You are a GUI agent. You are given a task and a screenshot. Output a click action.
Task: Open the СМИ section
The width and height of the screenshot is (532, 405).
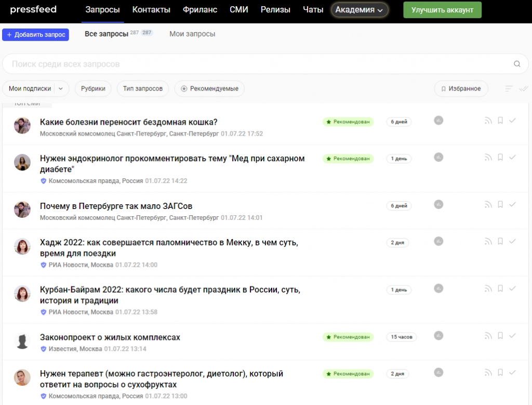239,10
